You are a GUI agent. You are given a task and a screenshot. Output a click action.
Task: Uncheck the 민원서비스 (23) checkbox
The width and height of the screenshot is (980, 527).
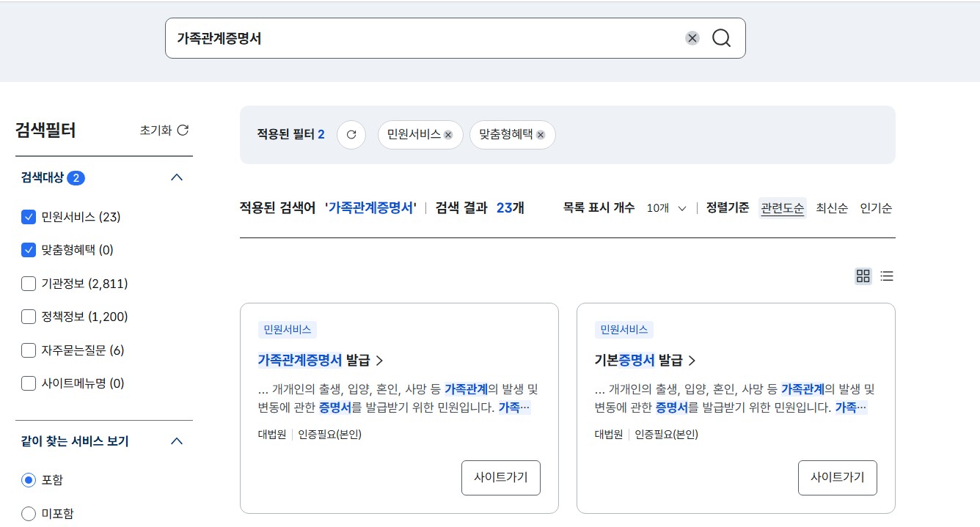pos(28,217)
